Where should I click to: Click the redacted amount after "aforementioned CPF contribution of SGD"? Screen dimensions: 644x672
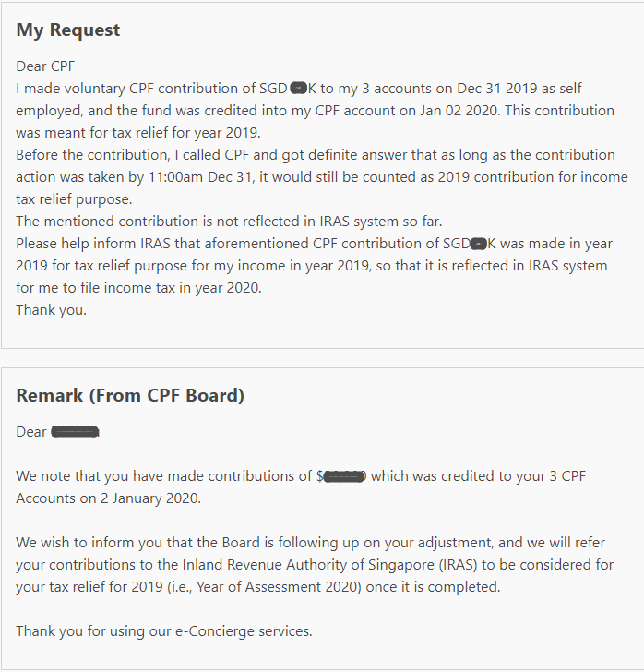click(x=477, y=244)
